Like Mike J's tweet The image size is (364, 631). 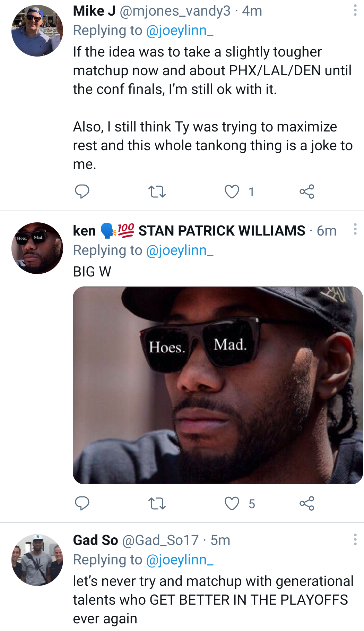[x=232, y=191]
